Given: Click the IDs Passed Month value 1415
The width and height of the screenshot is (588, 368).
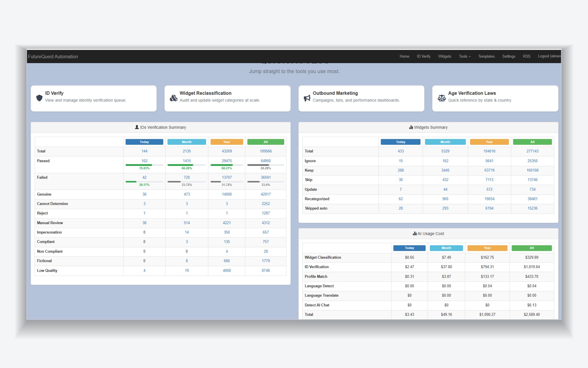Looking at the screenshot, I should (x=187, y=161).
